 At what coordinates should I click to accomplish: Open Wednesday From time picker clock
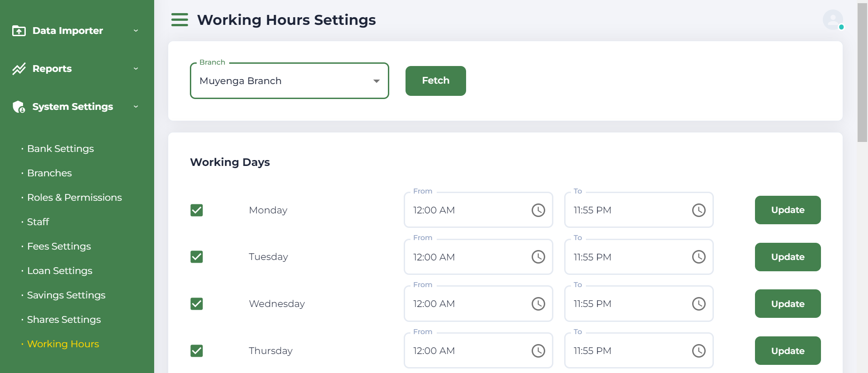pyautogui.click(x=538, y=304)
